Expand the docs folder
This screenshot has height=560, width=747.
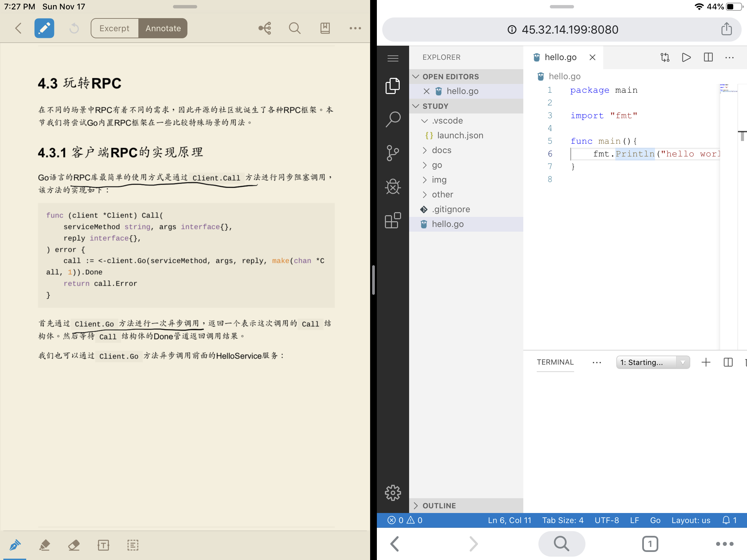point(441,150)
